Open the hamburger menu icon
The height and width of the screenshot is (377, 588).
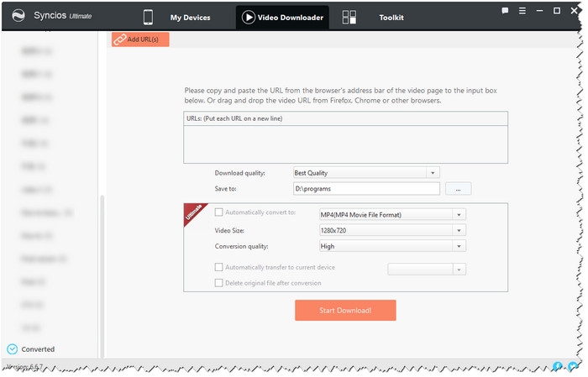(522, 11)
